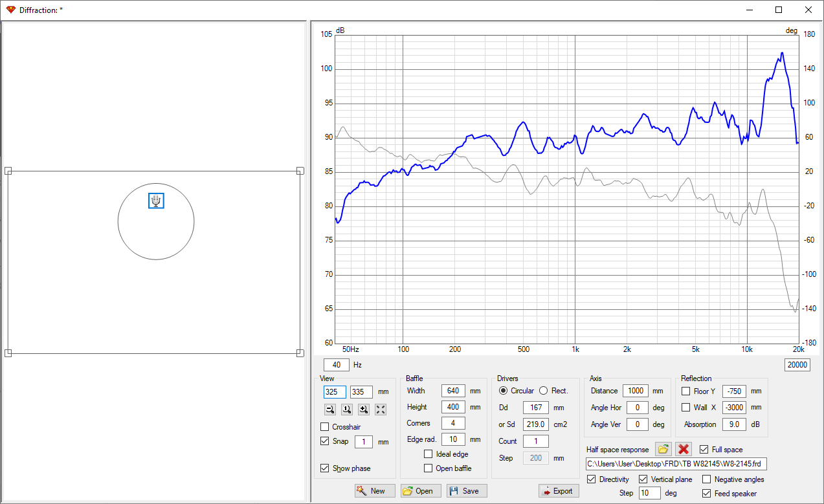Click the directivity Step field showing 10

coord(649,493)
